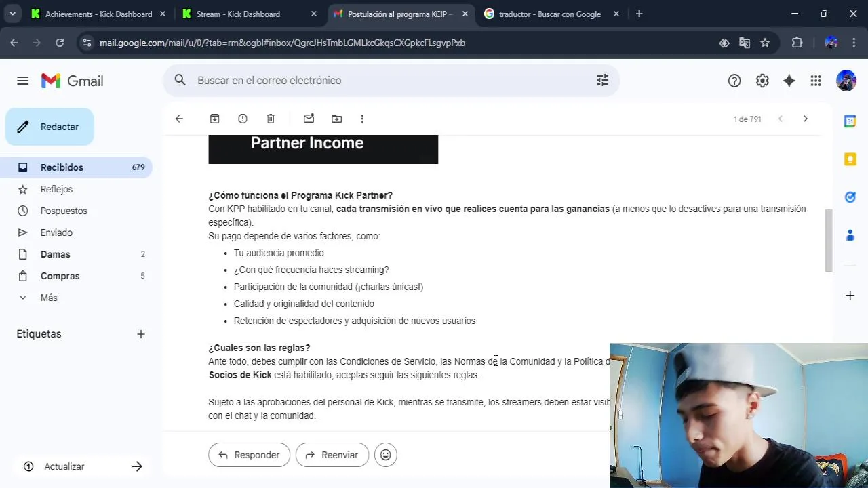This screenshot has width=868, height=488.
Task: Open Google Keep side panel
Action: coord(850,159)
